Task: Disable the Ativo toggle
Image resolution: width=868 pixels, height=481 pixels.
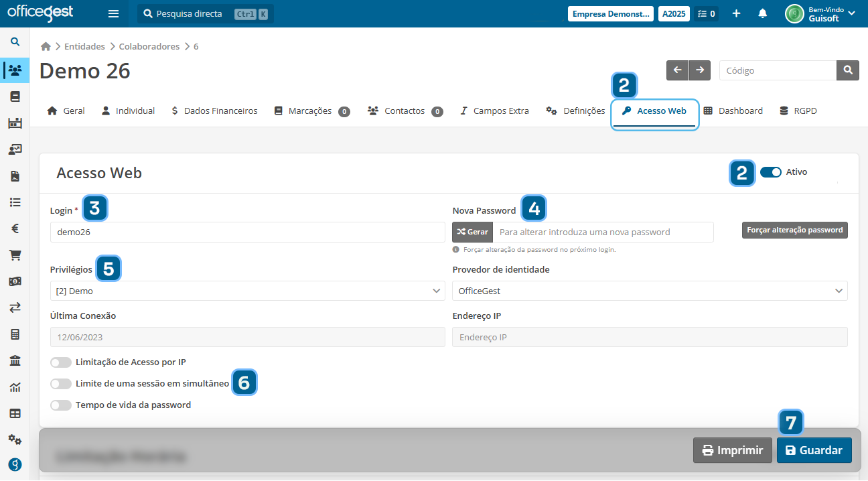Action: (x=770, y=172)
